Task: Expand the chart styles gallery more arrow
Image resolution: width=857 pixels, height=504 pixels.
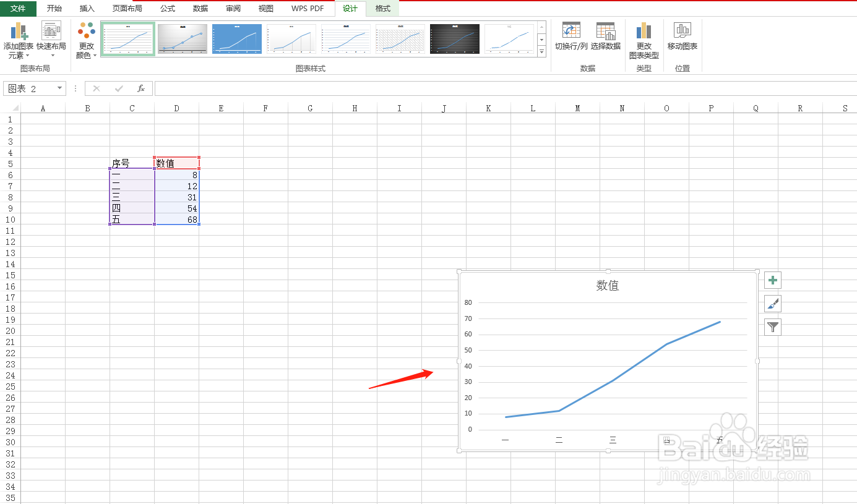Action: click(542, 52)
